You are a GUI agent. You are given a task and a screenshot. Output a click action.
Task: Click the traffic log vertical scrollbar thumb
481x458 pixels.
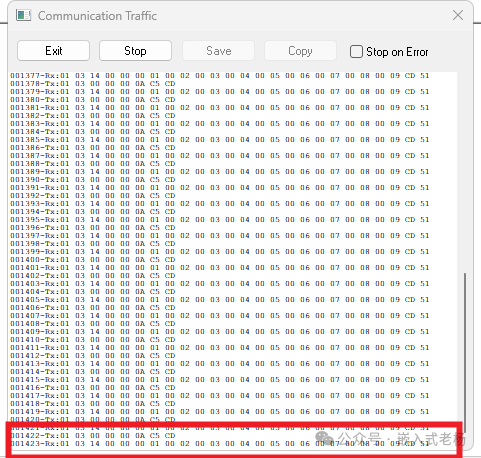tap(465, 353)
